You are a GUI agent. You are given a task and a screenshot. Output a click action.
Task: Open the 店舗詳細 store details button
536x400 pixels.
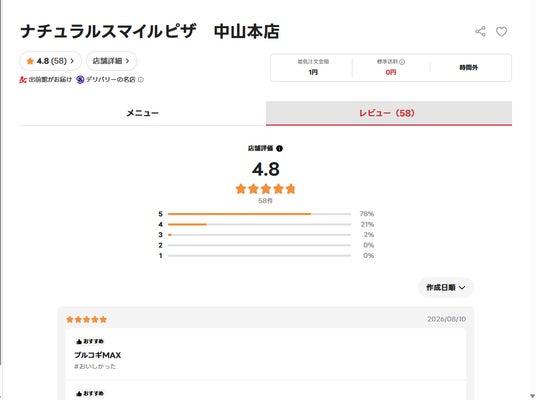coord(111,61)
